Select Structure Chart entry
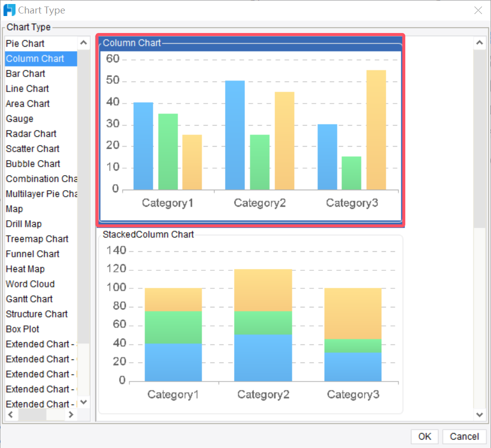Viewport: 491px width, 448px height. (41, 314)
